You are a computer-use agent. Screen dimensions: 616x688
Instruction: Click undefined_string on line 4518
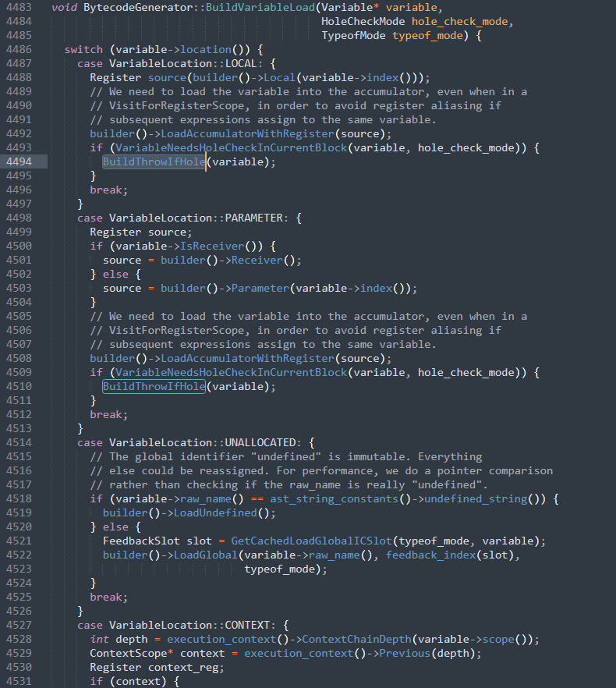pyautogui.click(x=476, y=499)
